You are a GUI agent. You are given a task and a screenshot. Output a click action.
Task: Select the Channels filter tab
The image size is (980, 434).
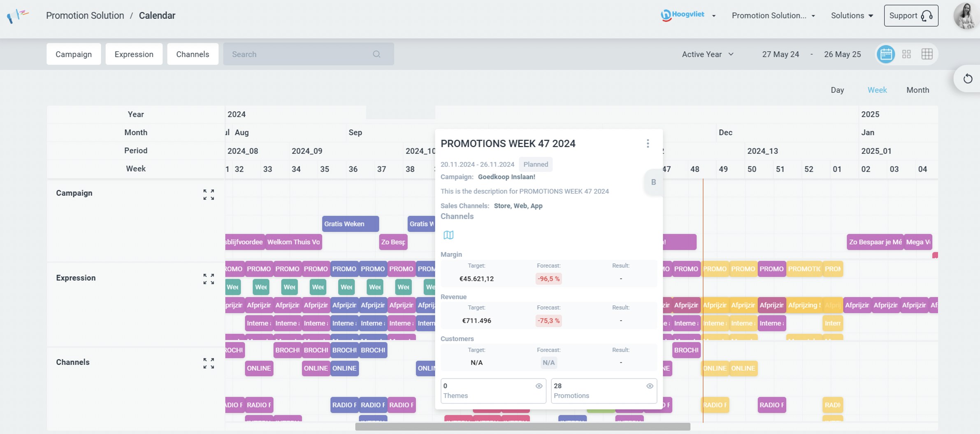click(x=193, y=54)
